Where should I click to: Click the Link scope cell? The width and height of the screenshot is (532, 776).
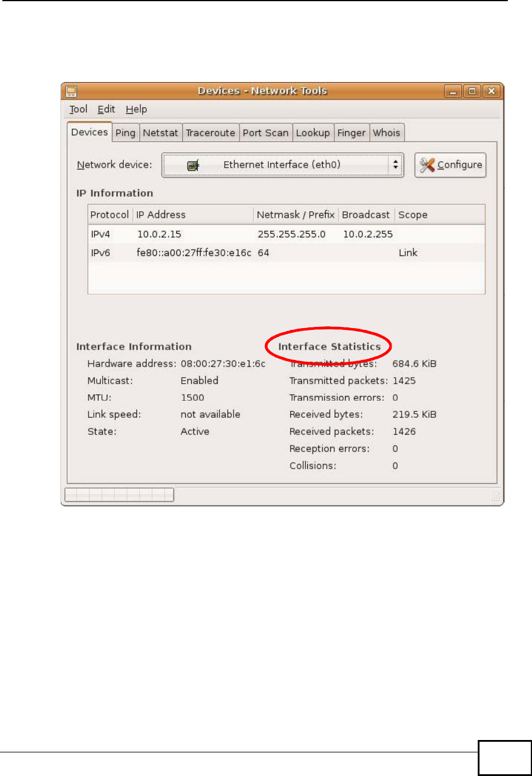408,253
